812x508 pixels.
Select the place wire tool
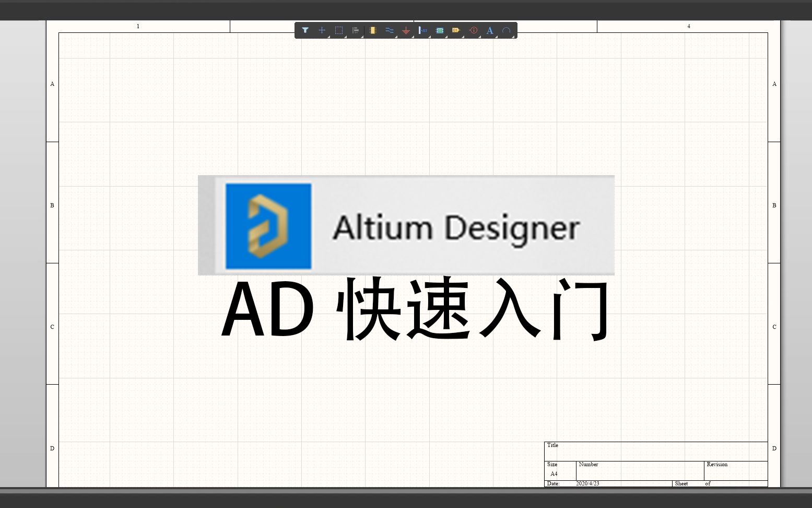[389, 30]
